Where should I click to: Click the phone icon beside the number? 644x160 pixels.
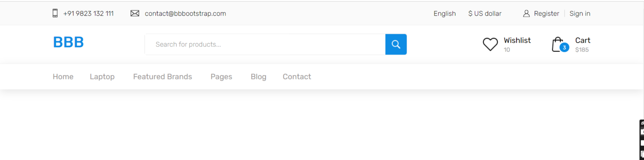pyautogui.click(x=55, y=13)
